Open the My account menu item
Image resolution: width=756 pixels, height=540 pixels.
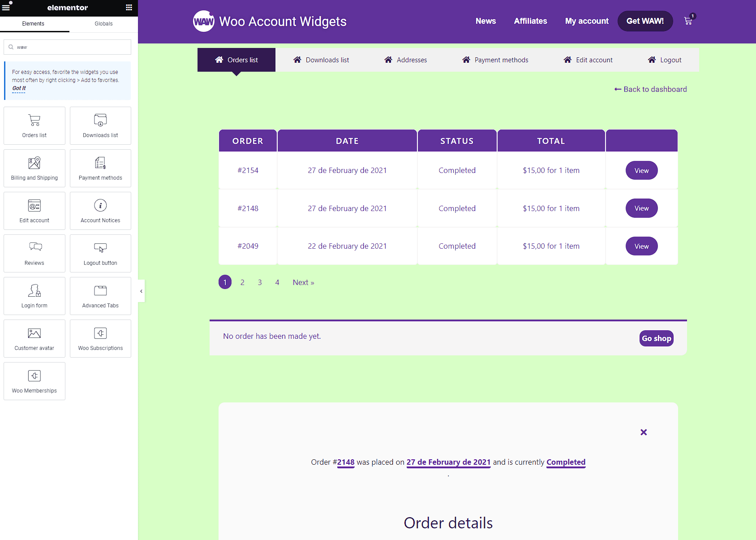point(587,21)
